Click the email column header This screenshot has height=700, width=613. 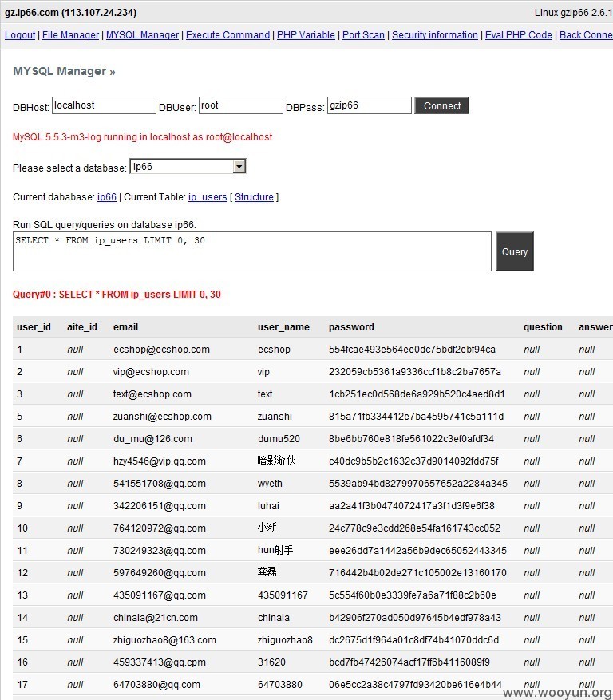coord(125,326)
